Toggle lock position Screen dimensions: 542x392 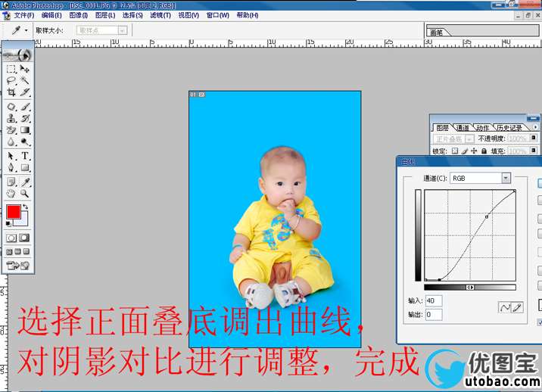pos(474,151)
